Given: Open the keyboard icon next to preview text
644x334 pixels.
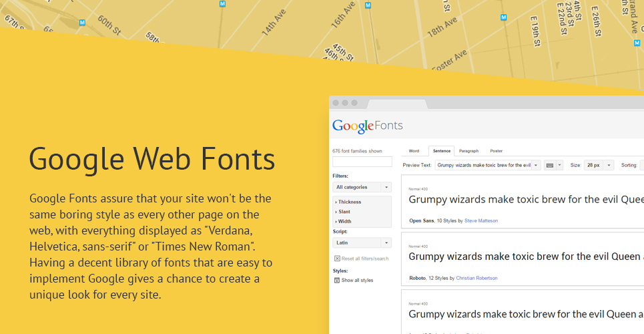Looking at the screenshot, I should (x=549, y=166).
